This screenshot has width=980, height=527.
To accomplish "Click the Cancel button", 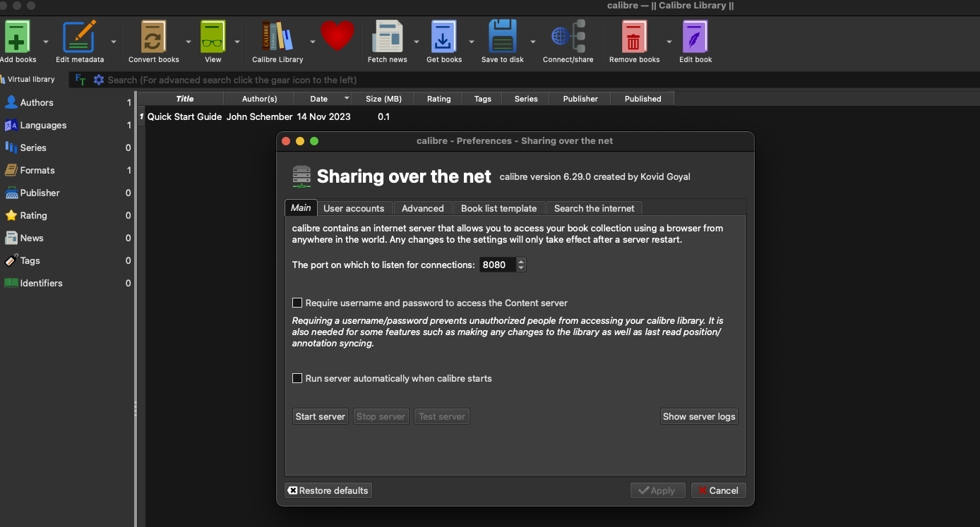I will pos(718,490).
